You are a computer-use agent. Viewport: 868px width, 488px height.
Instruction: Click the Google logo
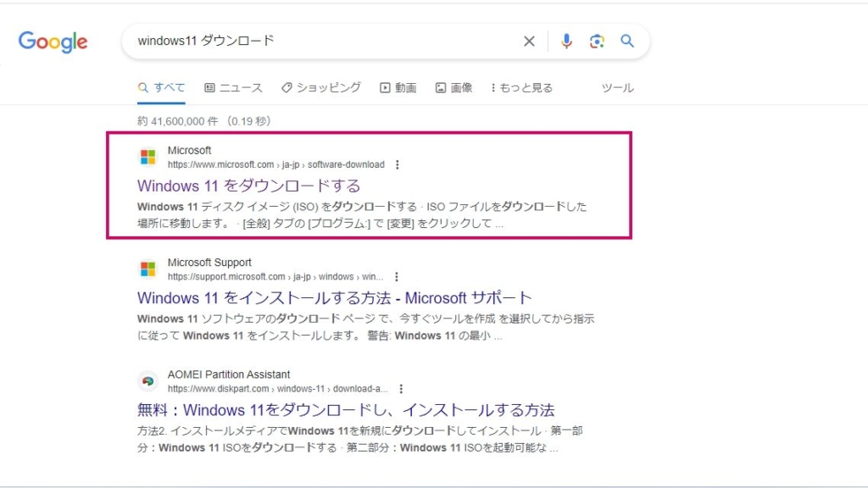tap(53, 42)
